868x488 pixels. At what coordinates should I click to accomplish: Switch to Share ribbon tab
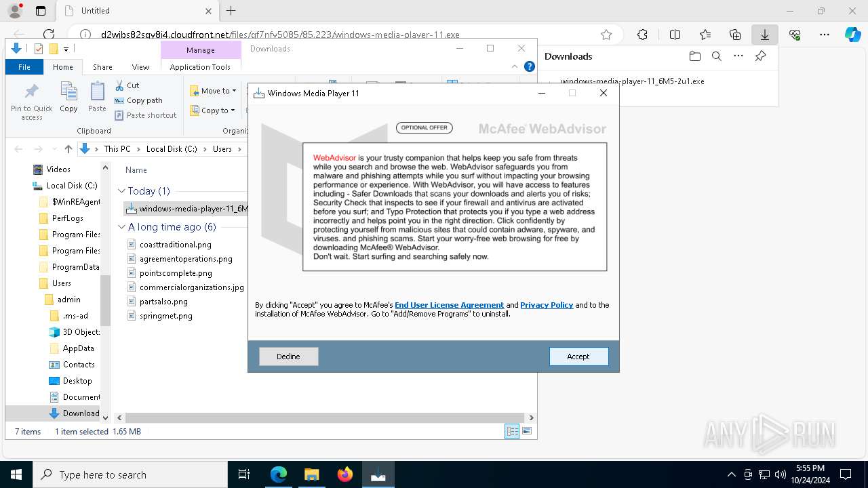click(102, 67)
